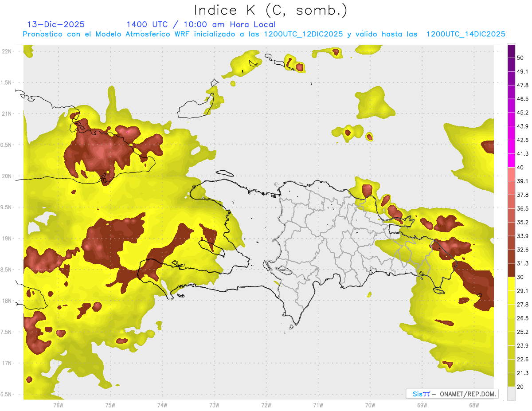Click the legend value 47.8
The height and width of the screenshot is (411, 532).
(x=522, y=85)
